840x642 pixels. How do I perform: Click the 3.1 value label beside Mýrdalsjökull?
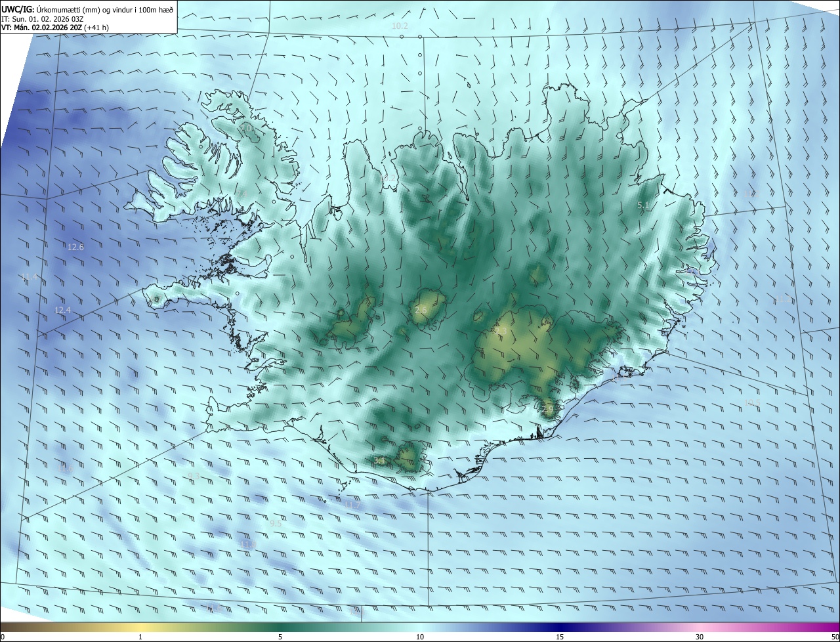click(379, 461)
